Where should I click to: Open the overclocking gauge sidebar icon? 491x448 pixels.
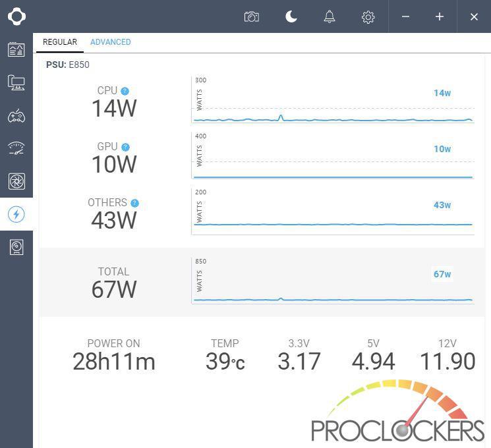tap(16, 148)
